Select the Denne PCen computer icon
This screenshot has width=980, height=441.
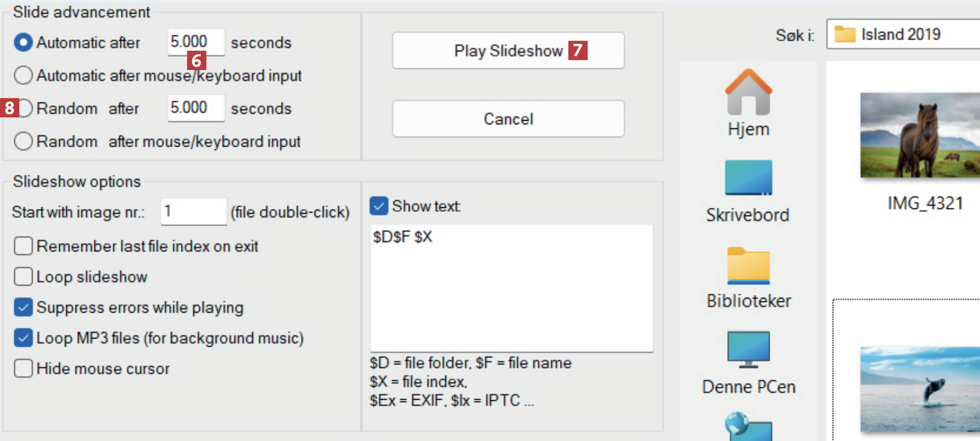click(x=748, y=349)
